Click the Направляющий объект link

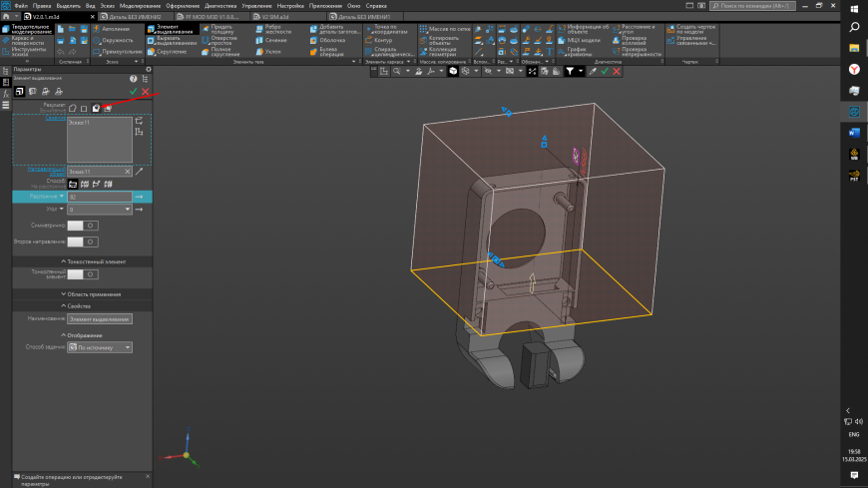point(47,172)
